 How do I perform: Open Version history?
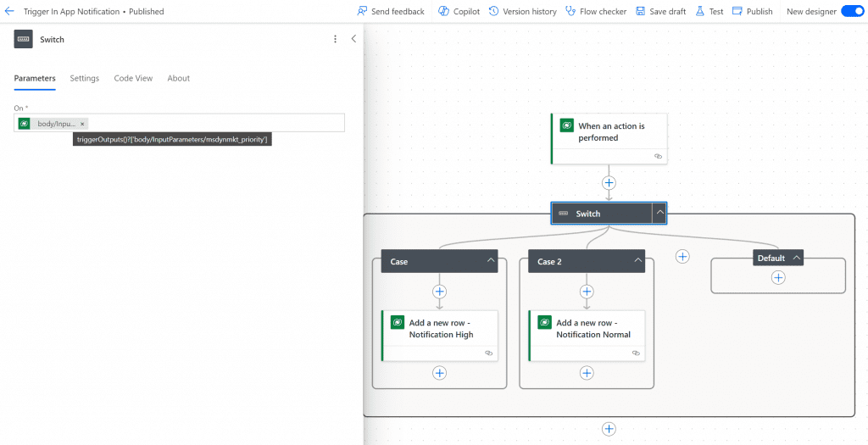coord(523,12)
